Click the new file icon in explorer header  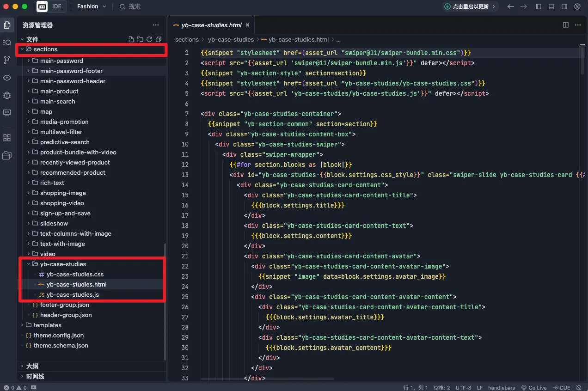tap(131, 39)
